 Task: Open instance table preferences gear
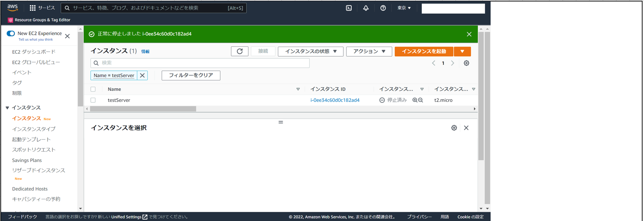[466, 63]
